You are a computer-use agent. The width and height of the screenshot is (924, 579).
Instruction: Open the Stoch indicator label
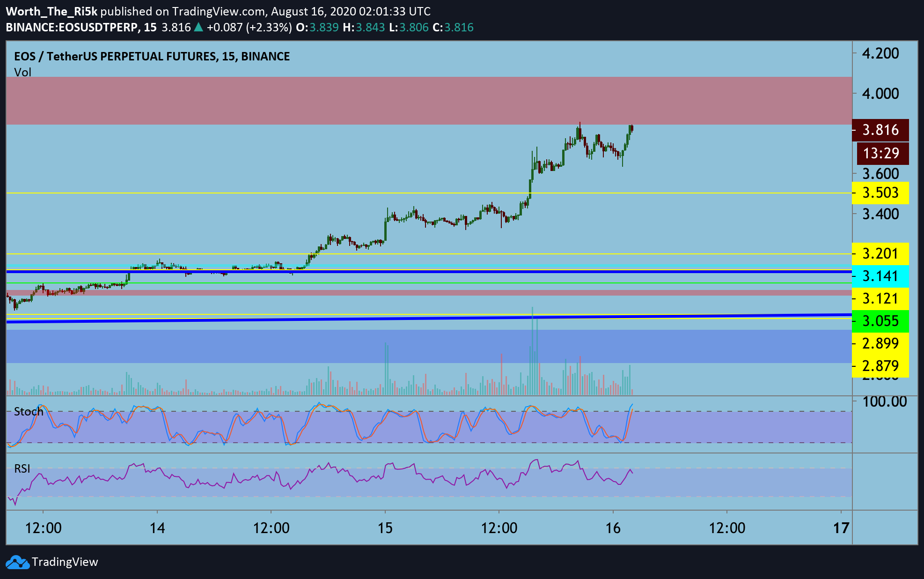click(29, 412)
